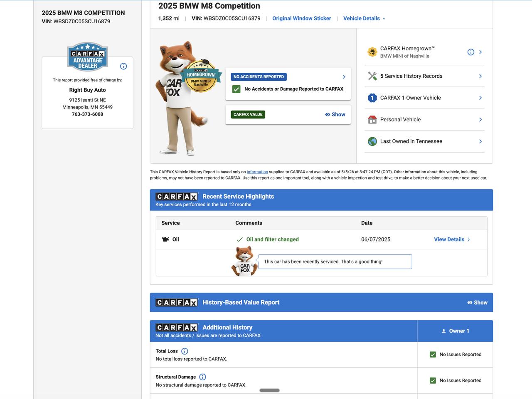
Task: Expand the CARFAX Homegrown row chevron
Action: click(x=480, y=52)
